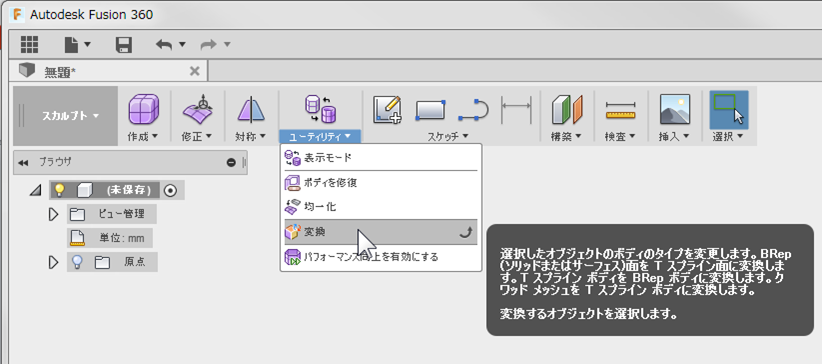Expand the 原点 folder
Image resolution: width=822 pixels, height=364 pixels.
53,262
